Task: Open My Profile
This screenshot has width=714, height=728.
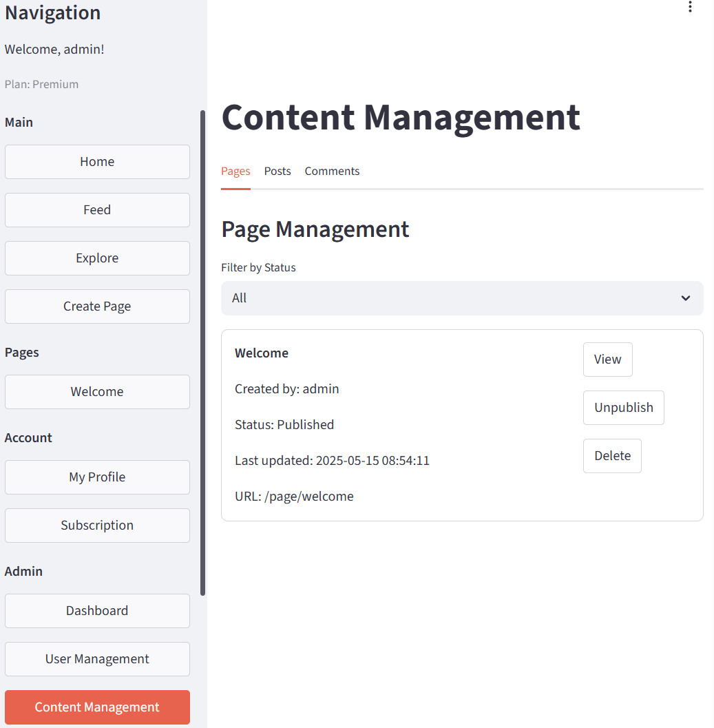Action: coord(97,477)
